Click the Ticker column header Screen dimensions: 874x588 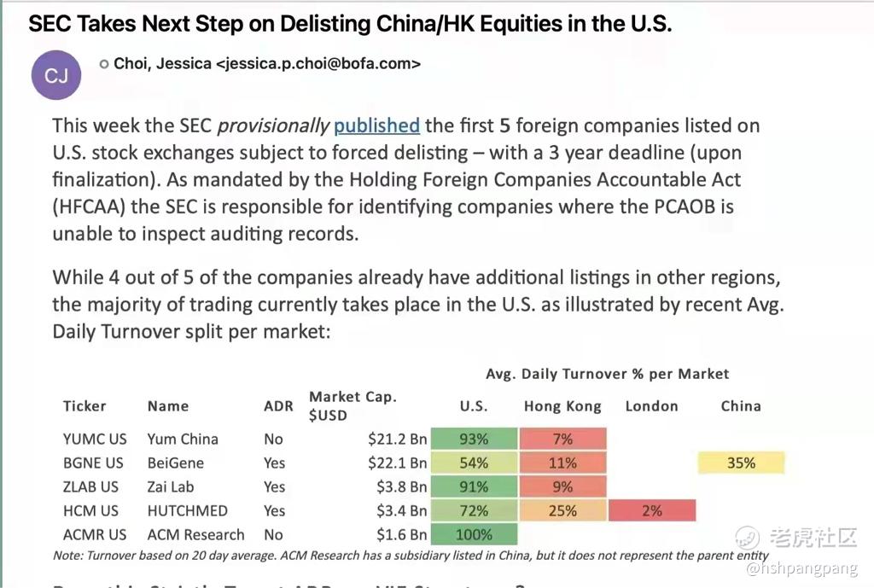coord(84,405)
